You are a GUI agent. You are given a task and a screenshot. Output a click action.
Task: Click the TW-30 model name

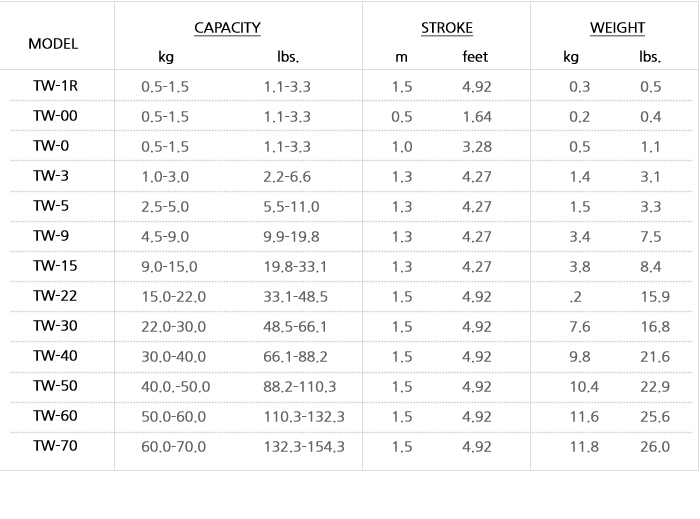pos(55,326)
